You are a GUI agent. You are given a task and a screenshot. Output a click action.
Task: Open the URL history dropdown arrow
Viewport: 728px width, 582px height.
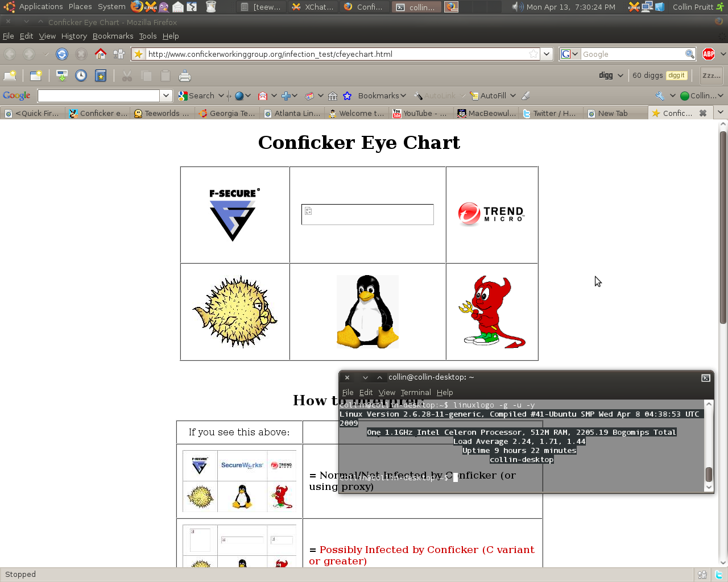(x=547, y=54)
